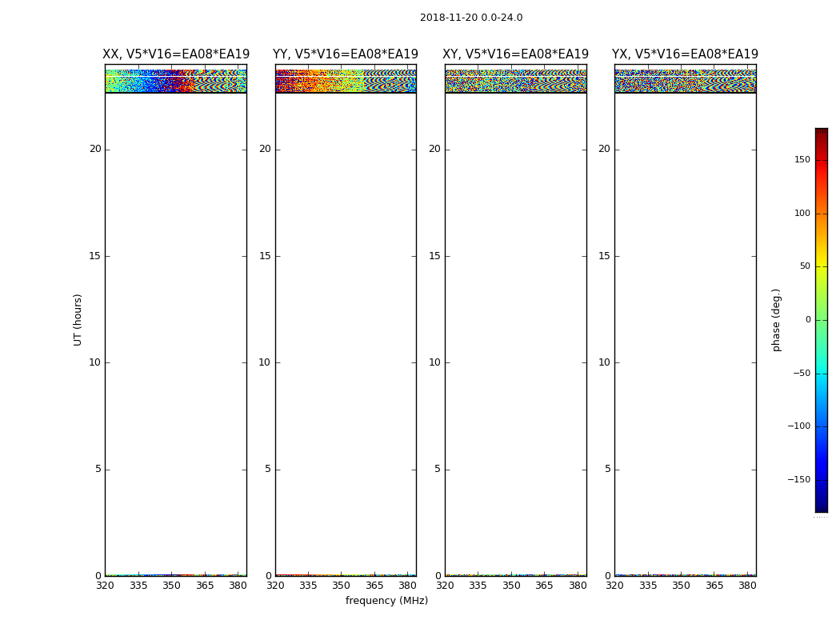
Task: Click the 350 frequency tick under YY panel
Action: [341, 586]
